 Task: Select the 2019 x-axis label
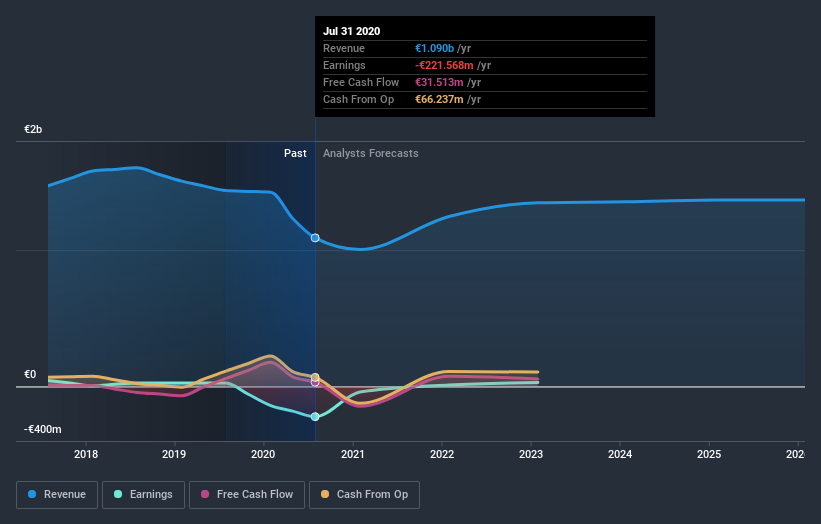174,454
